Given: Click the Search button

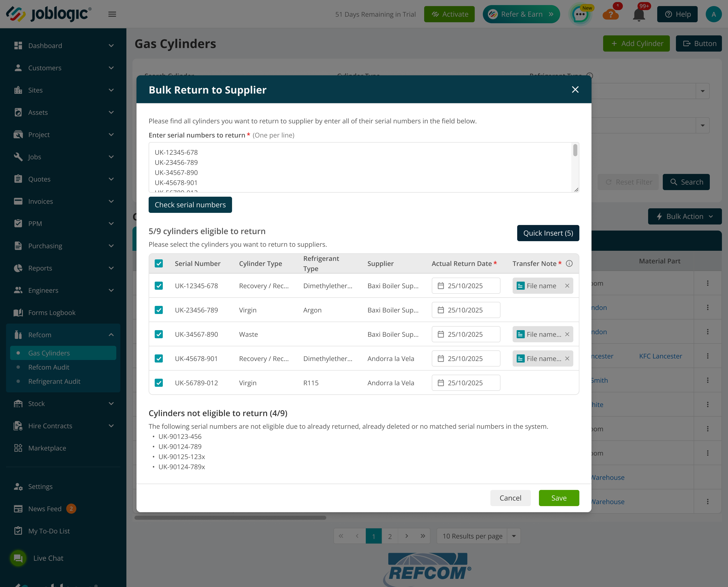Looking at the screenshot, I should coord(686,182).
